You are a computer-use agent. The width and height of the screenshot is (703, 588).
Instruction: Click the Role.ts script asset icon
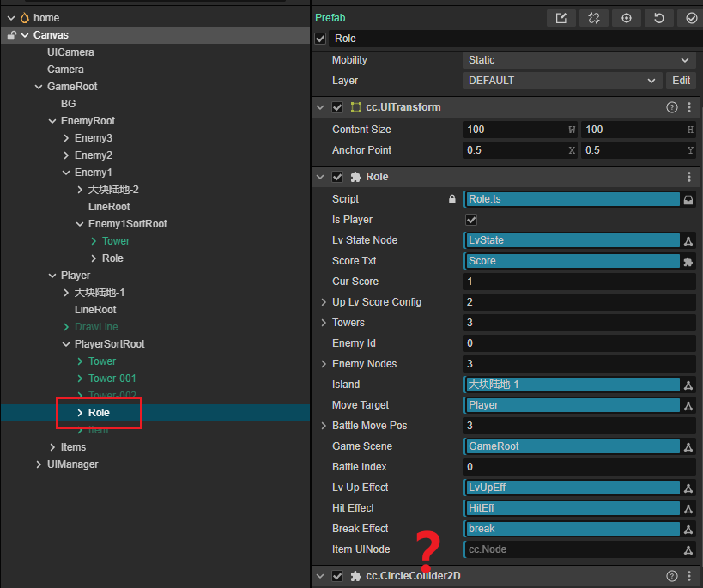(x=688, y=200)
